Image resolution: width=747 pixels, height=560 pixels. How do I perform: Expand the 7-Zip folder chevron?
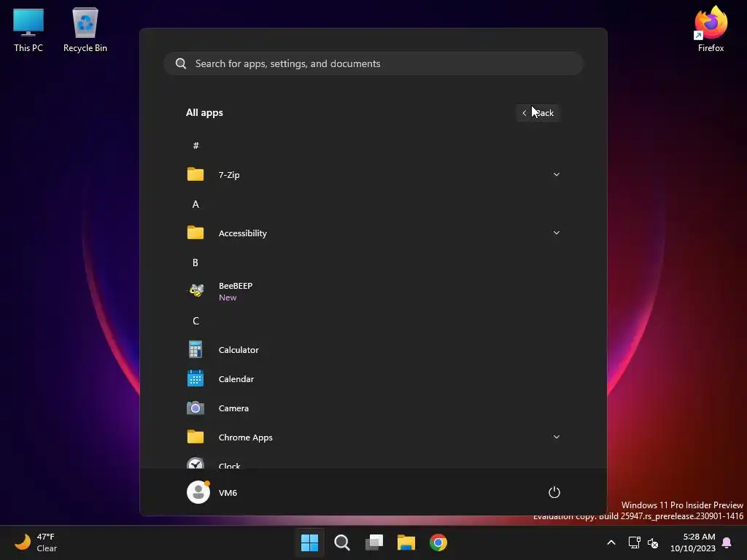tap(557, 174)
